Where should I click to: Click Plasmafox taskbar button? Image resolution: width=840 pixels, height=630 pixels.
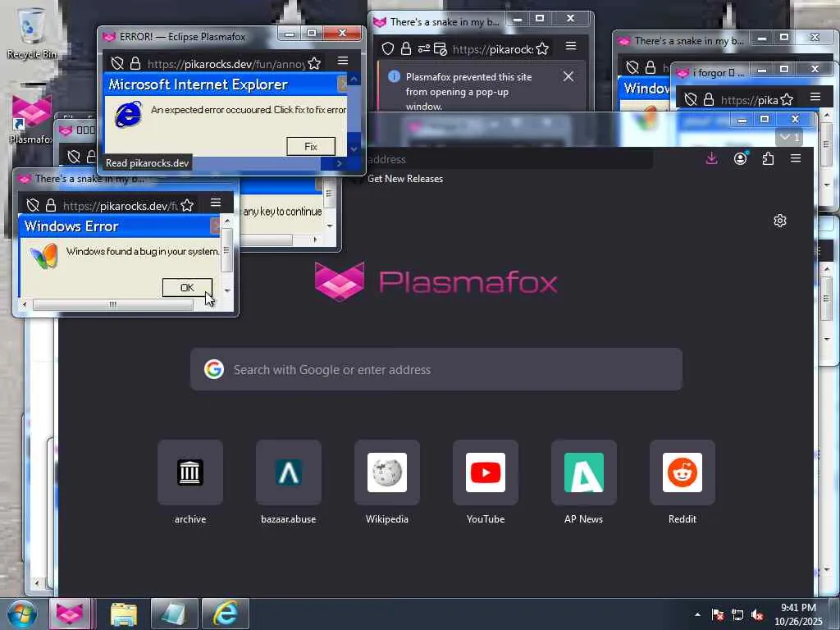[71, 614]
